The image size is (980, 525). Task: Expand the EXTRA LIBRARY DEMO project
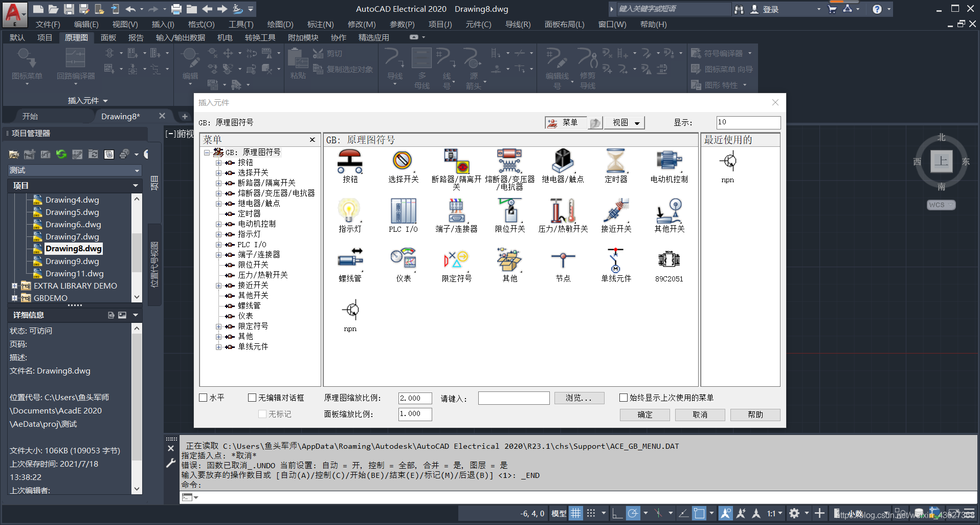(x=15, y=286)
